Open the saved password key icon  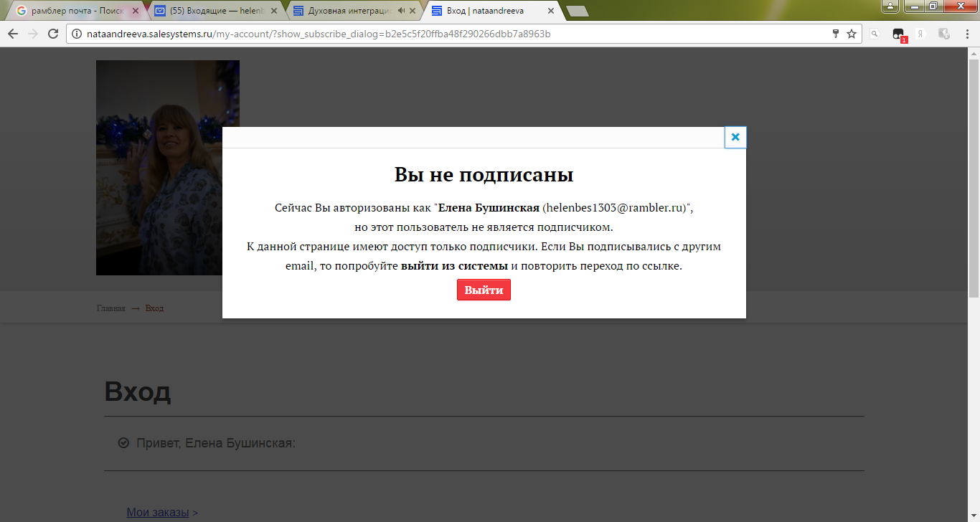[835, 34]
